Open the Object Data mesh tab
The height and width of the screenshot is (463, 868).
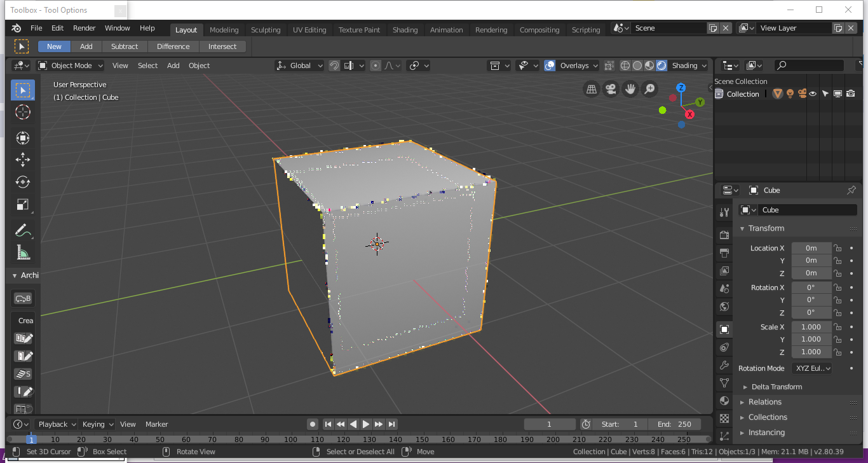click(724, 383)
